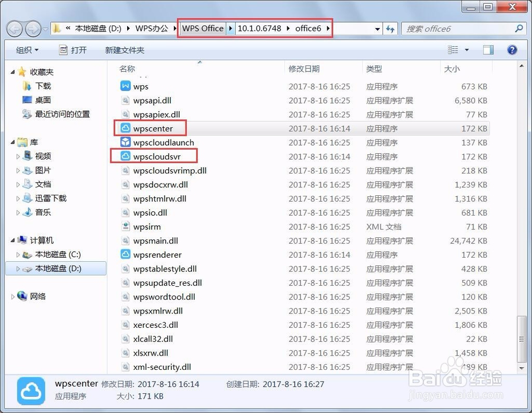The height and width of the screenshot is (413, 532).
Task: Open the view options dropdown arrow
Action: coord(467,50)
